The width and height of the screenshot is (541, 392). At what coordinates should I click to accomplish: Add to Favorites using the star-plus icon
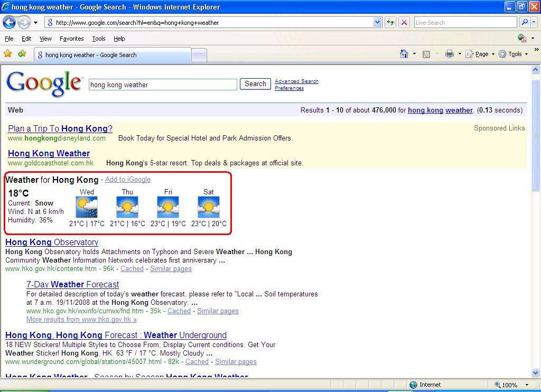click(22, 53)
